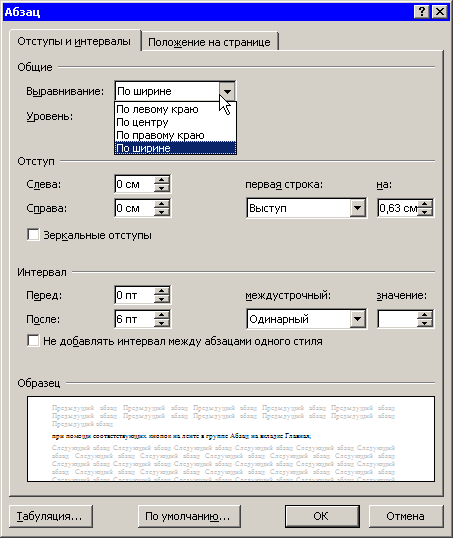This screenshot has width=453, height=538.
Task: Click the 0,63 см first line value field
Action: [x=398, y=208]
